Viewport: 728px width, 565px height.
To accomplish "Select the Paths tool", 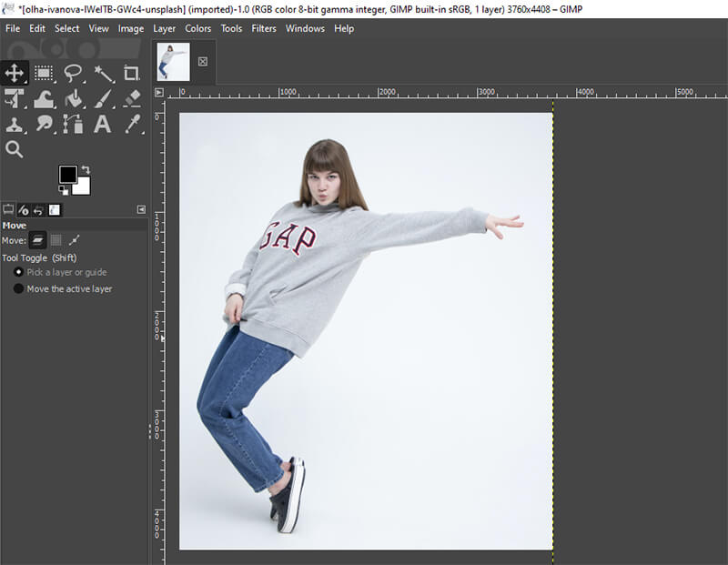I will (x=74, y=124).
